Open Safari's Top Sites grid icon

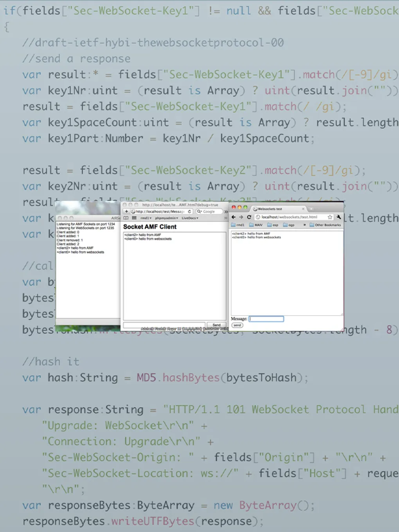tap(134, 218)
